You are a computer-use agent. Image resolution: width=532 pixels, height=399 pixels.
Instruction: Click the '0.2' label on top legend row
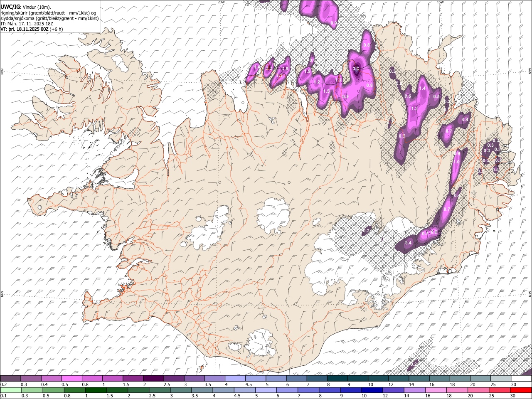point(3,384)
